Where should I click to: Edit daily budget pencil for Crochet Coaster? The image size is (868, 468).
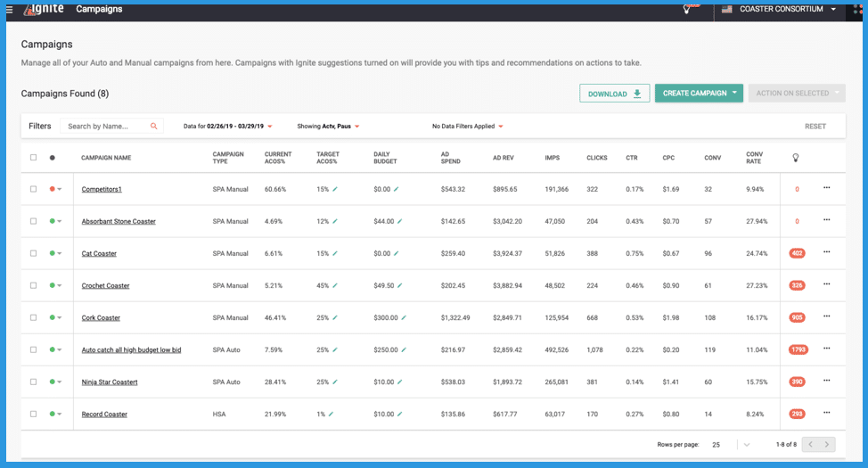(399, 286)
